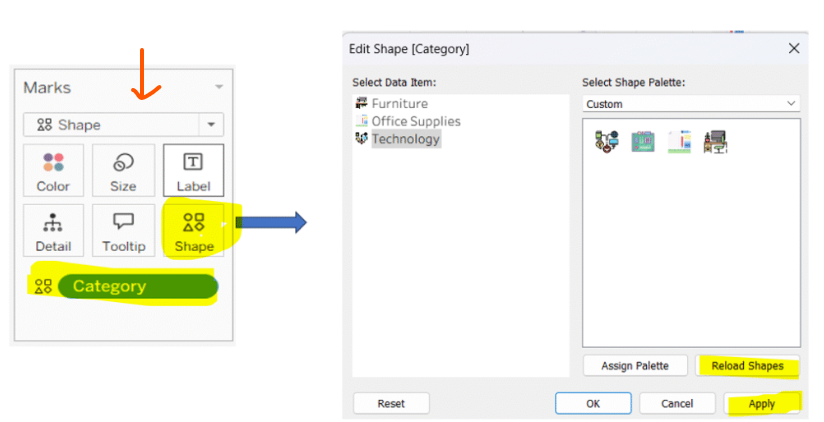Click the green Category pill
The width and height of the screenshot is (824, 422).
[137, 286]
